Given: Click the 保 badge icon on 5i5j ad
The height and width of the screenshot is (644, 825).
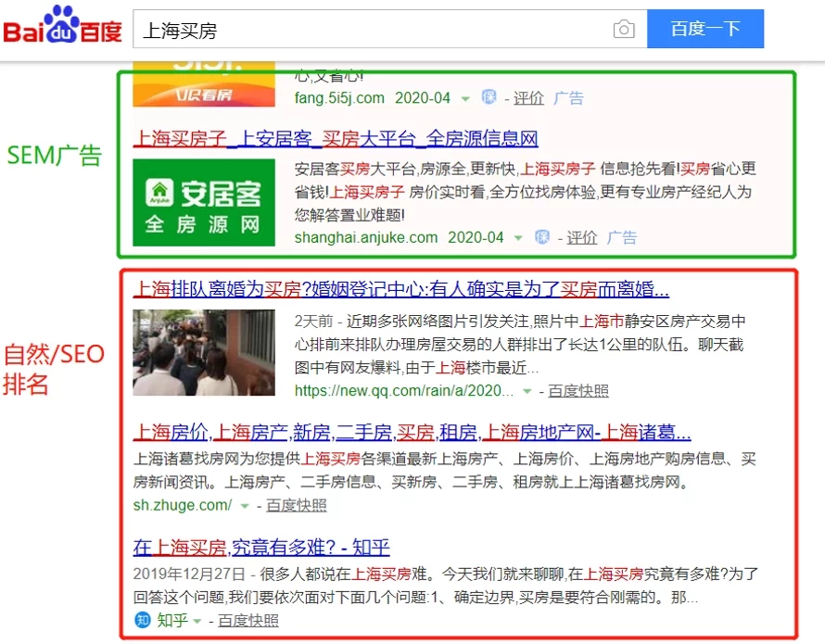Looking at the screenshot, I should coord(489,96).
